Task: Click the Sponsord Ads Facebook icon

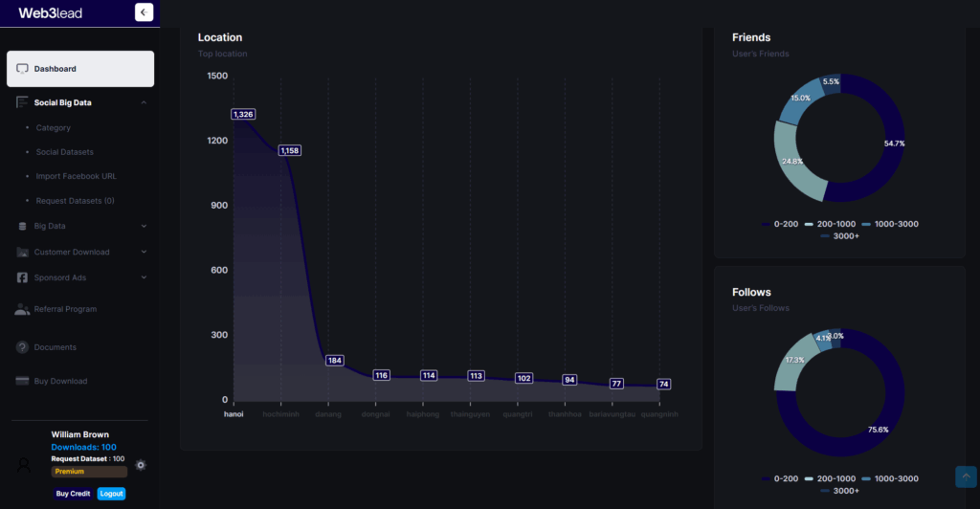Action: click(22, 277)
